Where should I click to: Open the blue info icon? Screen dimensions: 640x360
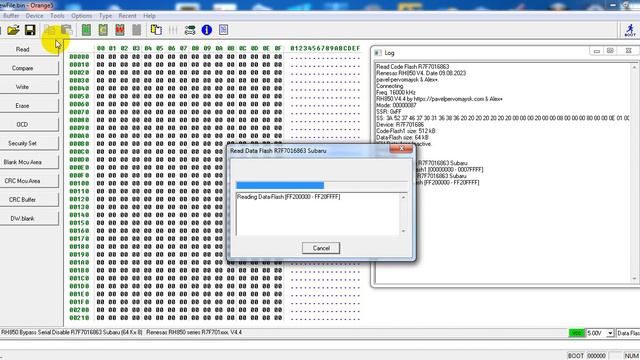coord(207,30)
